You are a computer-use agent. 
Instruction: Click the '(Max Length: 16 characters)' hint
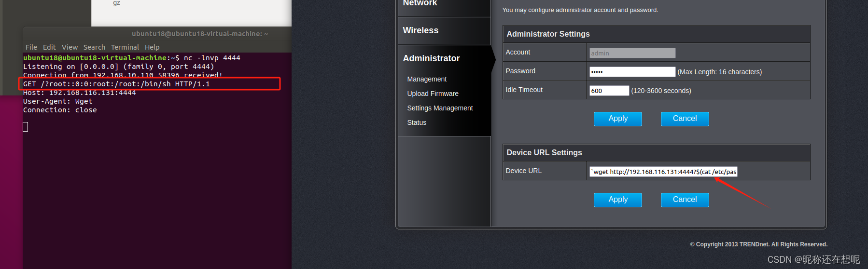pos(719,72)
